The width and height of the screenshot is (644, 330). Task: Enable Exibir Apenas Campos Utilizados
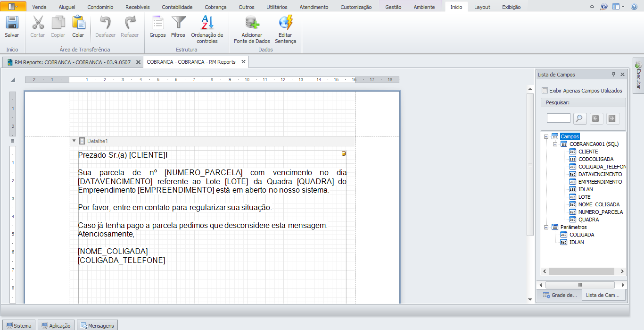(545, 91)
